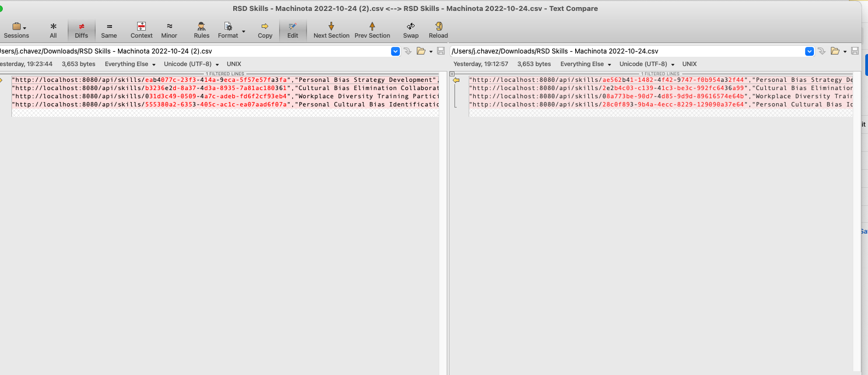
Task: Select left line Personal Cultural Bias Identification
Action: pos(225,104)
